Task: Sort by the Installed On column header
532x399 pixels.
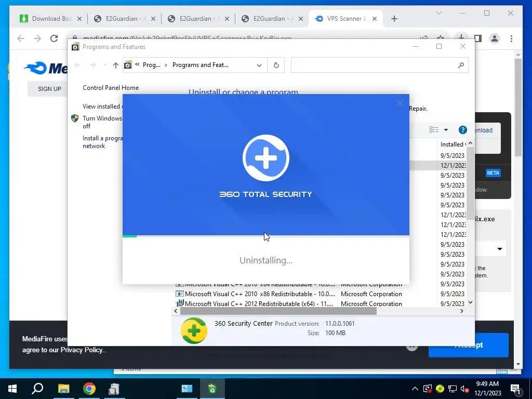Action: pyautogui.click(x=452, y=144)
